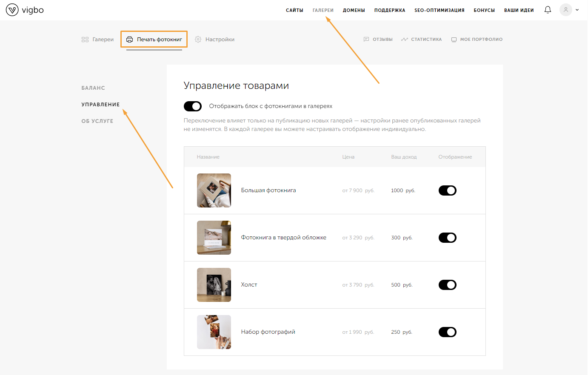Viewport: 588px width, 375px height.
Task: Toggle display of Фотокнига в твердой обложке
Action: tap(448, 238)
